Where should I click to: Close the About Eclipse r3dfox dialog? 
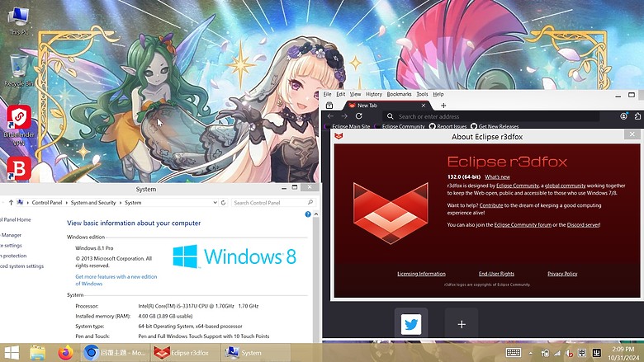coord(632,134)
